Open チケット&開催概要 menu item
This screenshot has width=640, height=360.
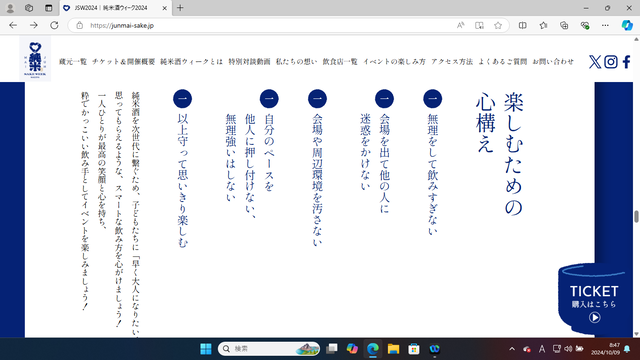[x=123, y=62]
